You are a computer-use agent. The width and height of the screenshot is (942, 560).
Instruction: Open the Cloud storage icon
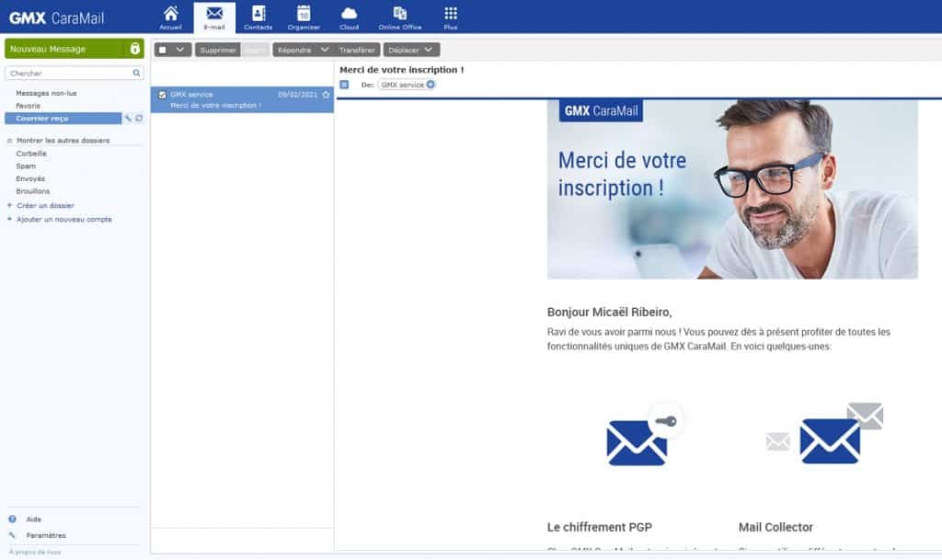pos(349,17)
